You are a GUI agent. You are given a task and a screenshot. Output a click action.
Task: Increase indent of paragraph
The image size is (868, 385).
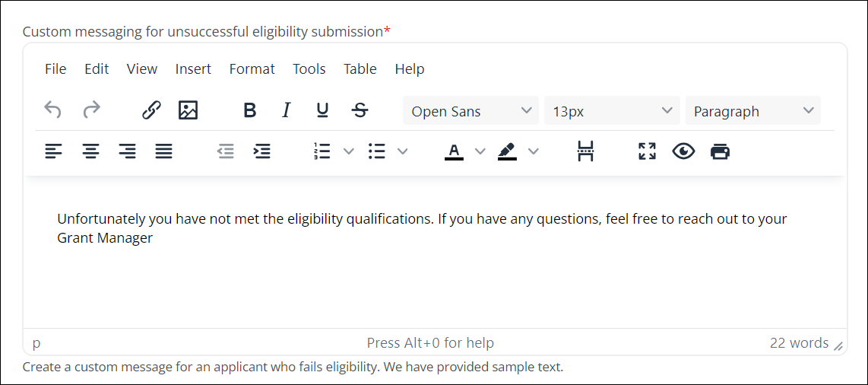[261, 151]
